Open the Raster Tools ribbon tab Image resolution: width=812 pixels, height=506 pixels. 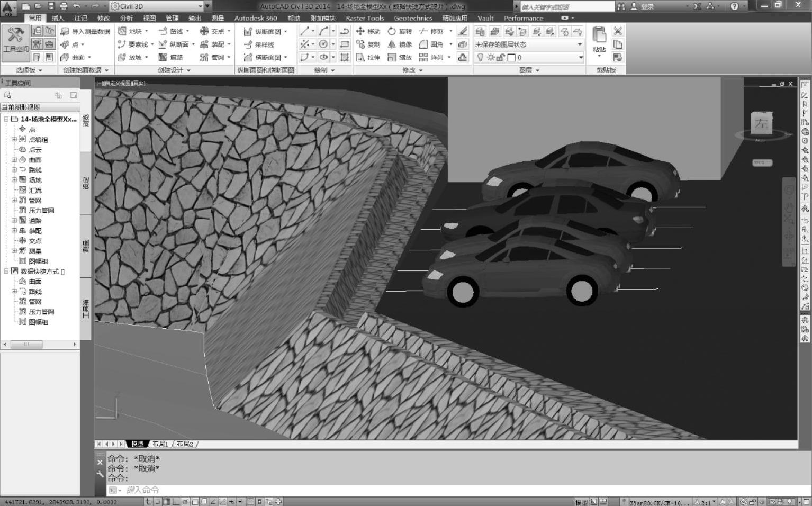coord(365,18)
